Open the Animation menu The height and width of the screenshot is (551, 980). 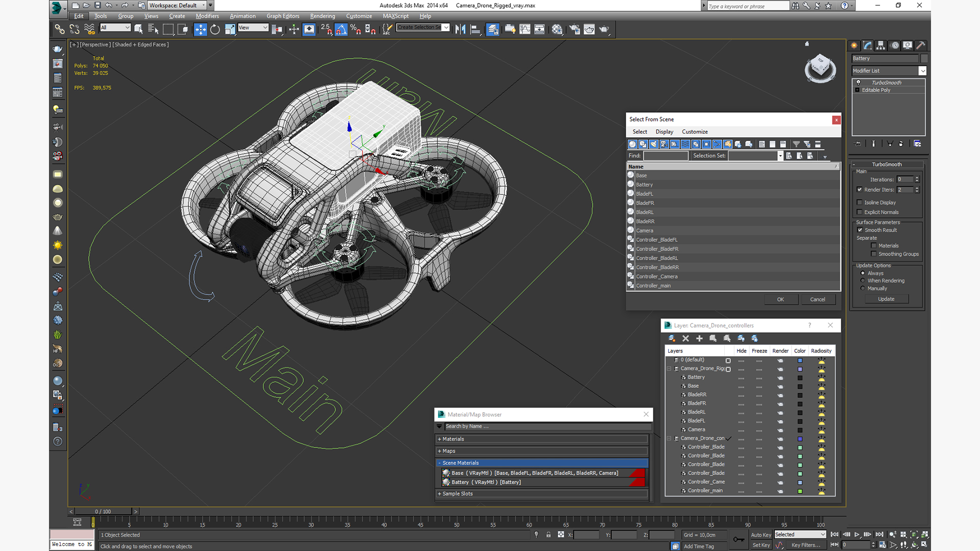[242, 16]
